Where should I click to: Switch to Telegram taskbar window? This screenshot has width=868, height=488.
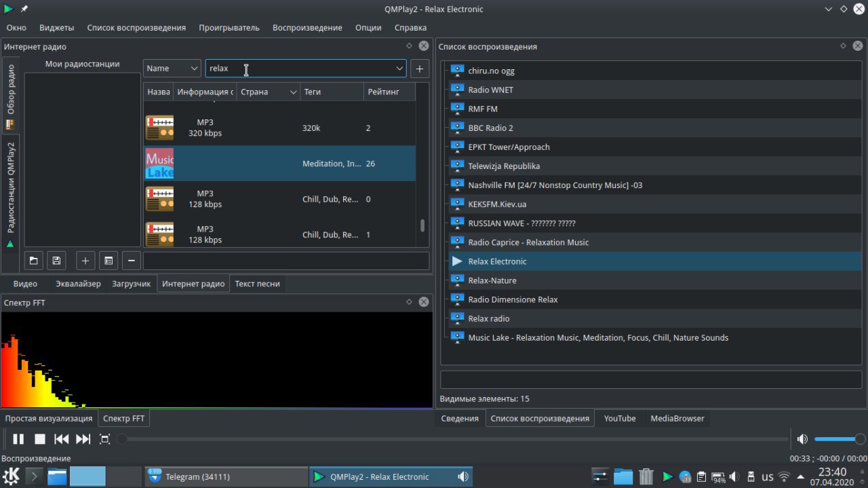[x=226, y=476]
